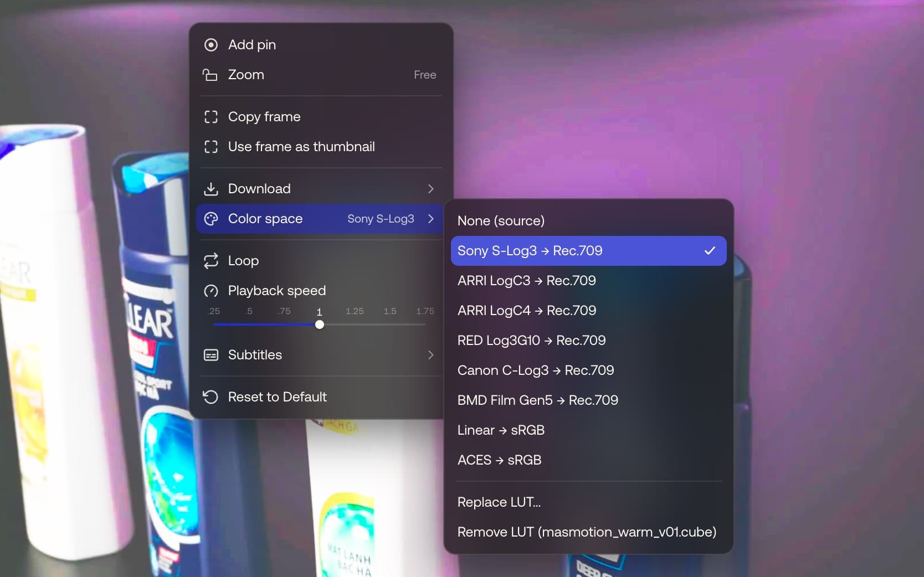
Task: Click the playback speed slider handle
Action: pos(320,324)
